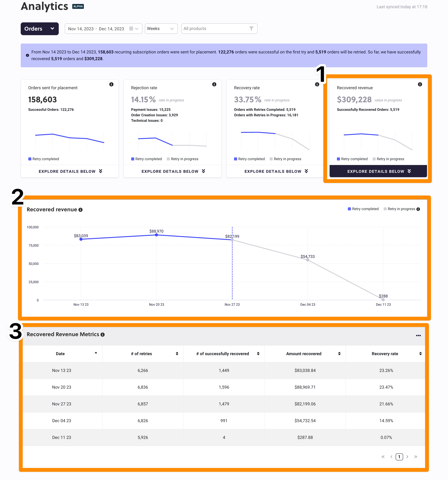448x480 pixels.
Task: Click the next page arrow in table pagination
Action: [408, 457]
